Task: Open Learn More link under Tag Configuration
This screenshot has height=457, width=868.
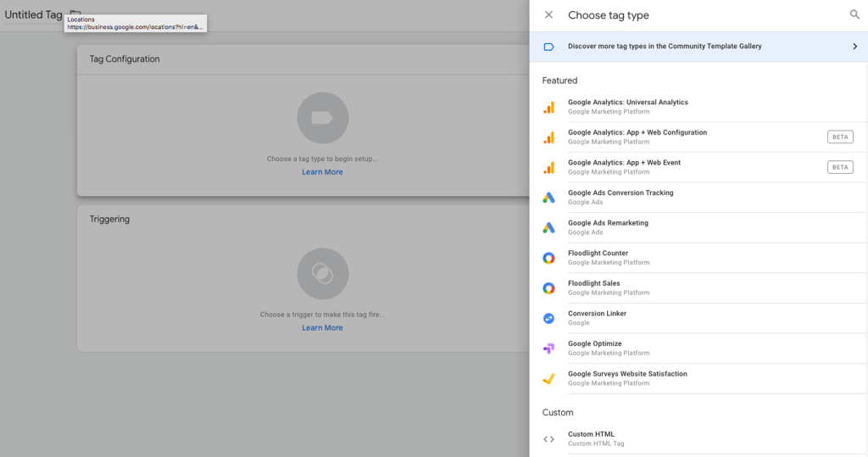Action: pyautogui.click(x=322, y=172)
